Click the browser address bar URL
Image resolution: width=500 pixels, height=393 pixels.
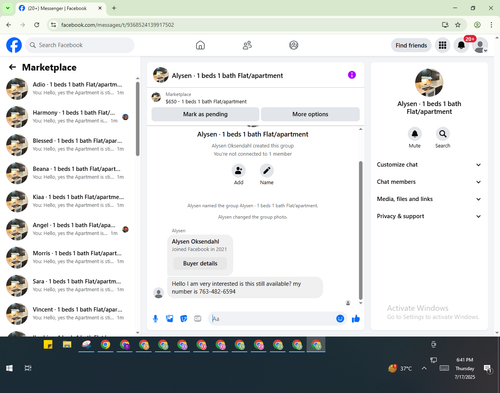tap(117, 25)
